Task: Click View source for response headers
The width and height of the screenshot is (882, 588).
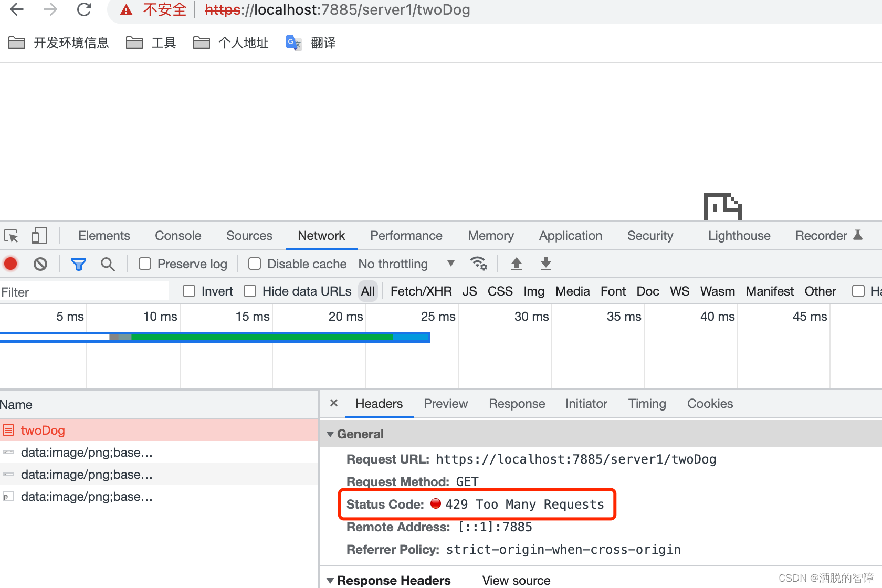Action: coord(516,580)
